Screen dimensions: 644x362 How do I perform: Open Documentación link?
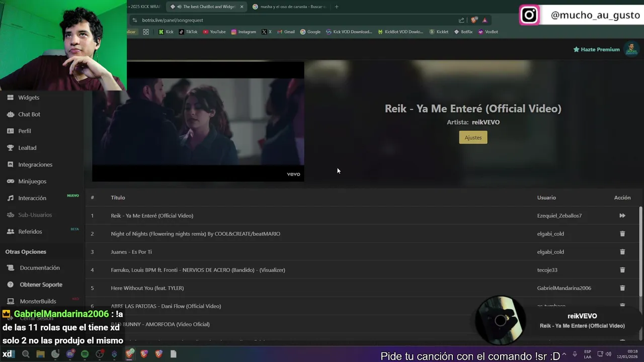(x=40, y=268)
